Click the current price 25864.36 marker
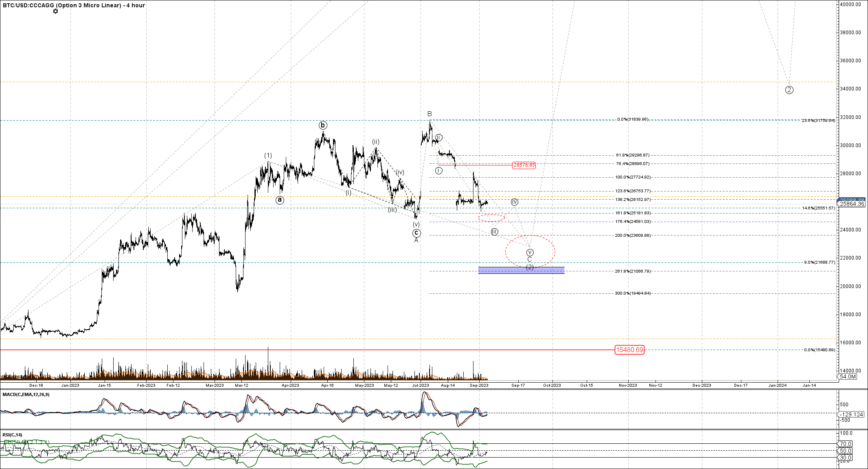This screenshot has width=868, height=469. pos(852,204)
